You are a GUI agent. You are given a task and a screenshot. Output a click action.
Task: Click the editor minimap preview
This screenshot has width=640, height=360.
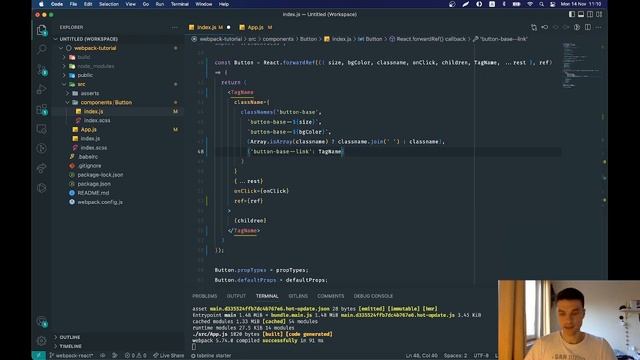click(580, 65)
